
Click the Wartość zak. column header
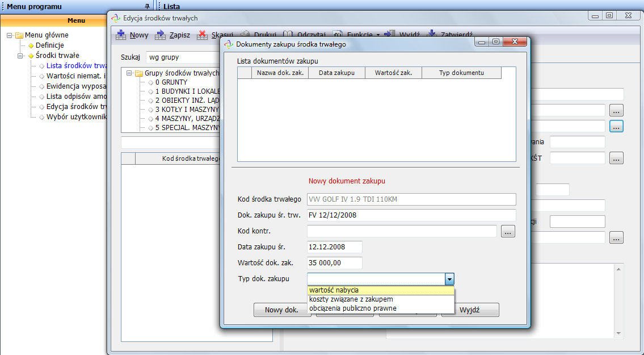tap(393, 73)
